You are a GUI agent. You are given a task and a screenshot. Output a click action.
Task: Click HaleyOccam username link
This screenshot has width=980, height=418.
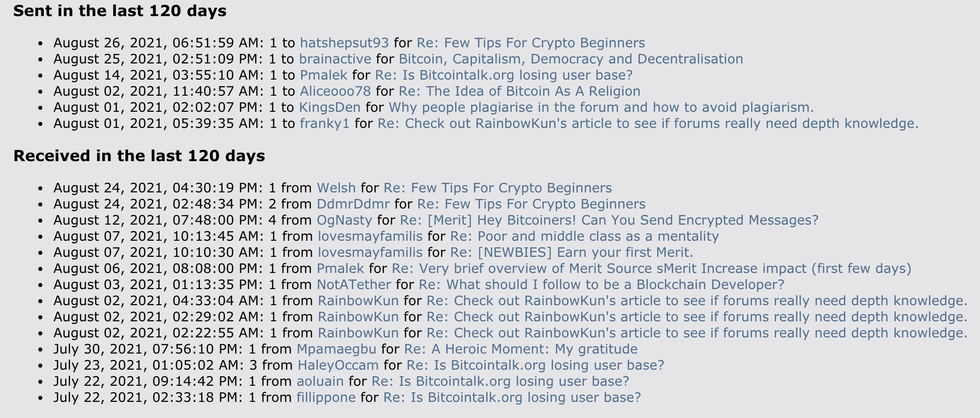click(338, 366)
